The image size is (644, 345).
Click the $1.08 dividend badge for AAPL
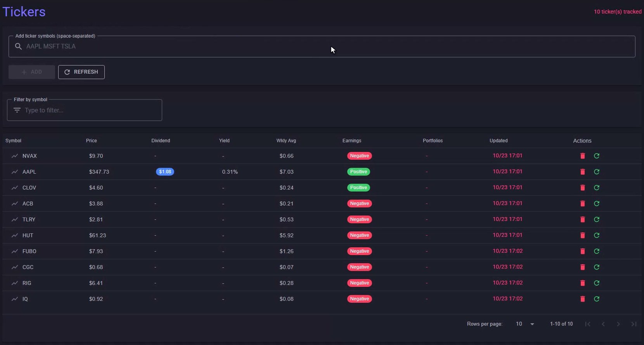[165, 172]
